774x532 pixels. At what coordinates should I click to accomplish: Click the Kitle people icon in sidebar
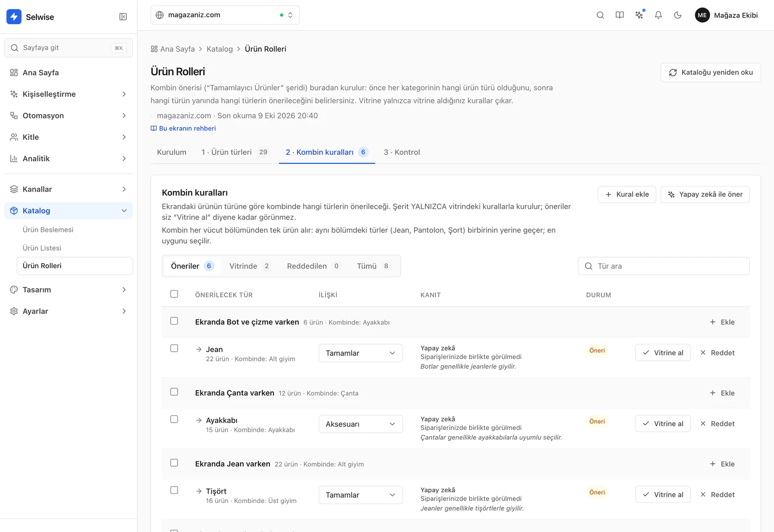point(14,137)
